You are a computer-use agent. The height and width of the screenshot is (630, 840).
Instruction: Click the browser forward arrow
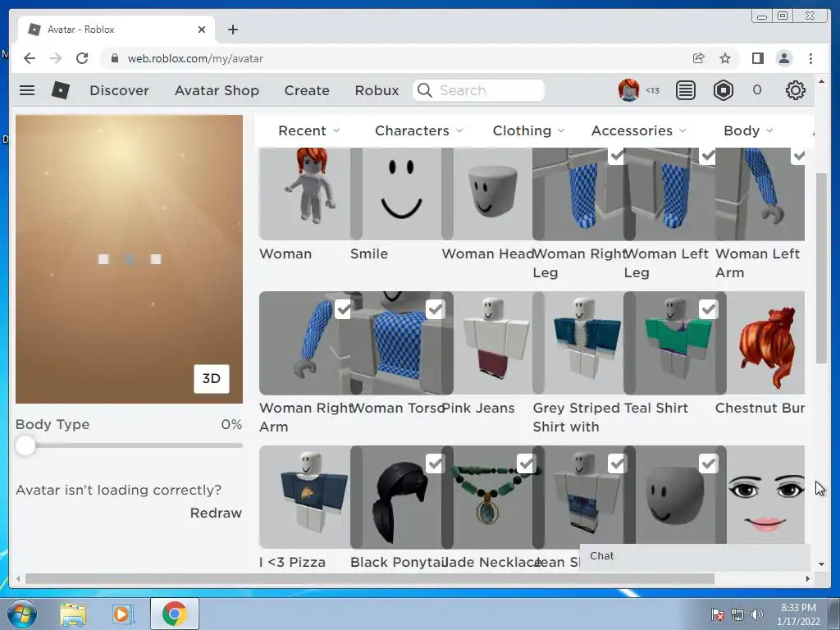click(56, 58)
